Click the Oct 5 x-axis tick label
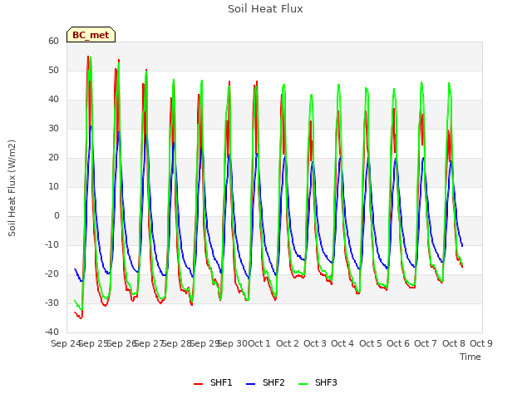This screenshot has width=532, height=399. pos(371,343)
